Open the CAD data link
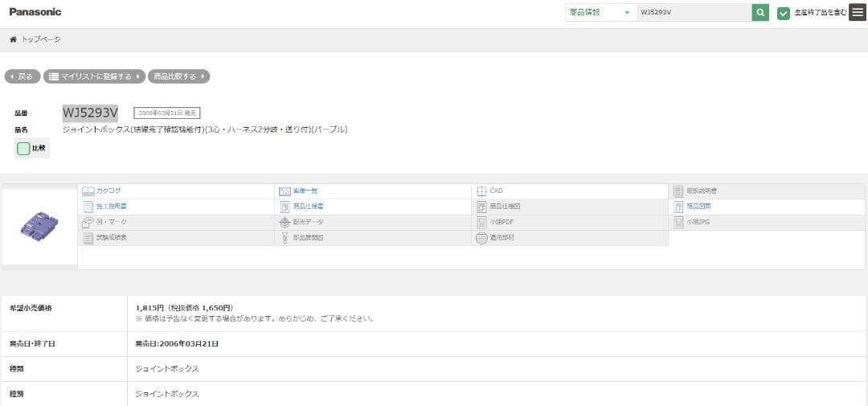The image size is (868, 406). (495, 191)
